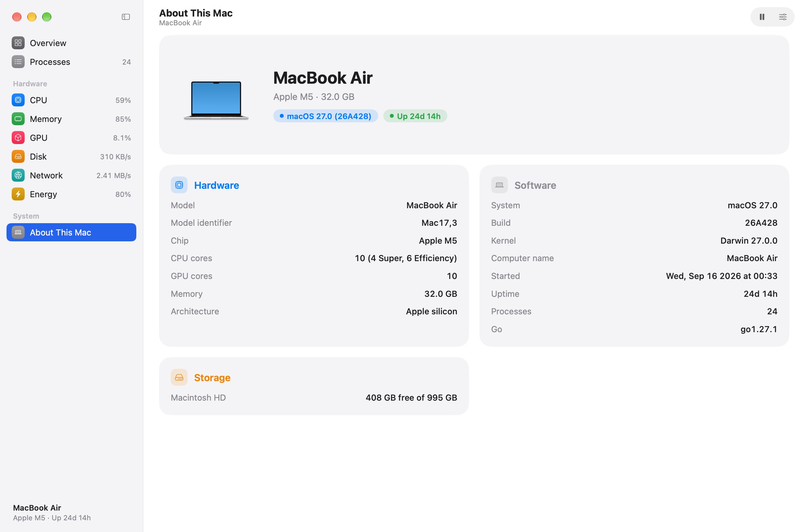This screenshot has height=532, width=805.
Task: Click the Storage card heading
Action: tap(212, 378)
